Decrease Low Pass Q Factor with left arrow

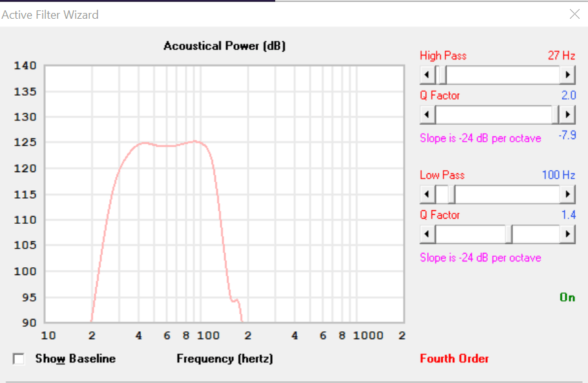[x=428, y=234]
